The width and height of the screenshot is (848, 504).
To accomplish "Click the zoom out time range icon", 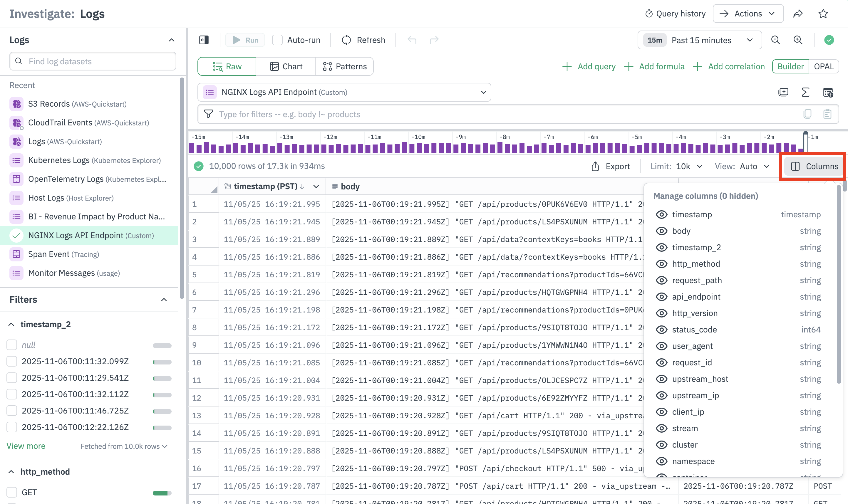I will [775, 40].
